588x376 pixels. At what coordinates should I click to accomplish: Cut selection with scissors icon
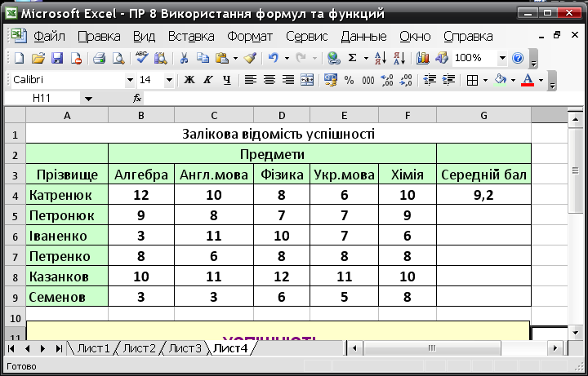184,58
